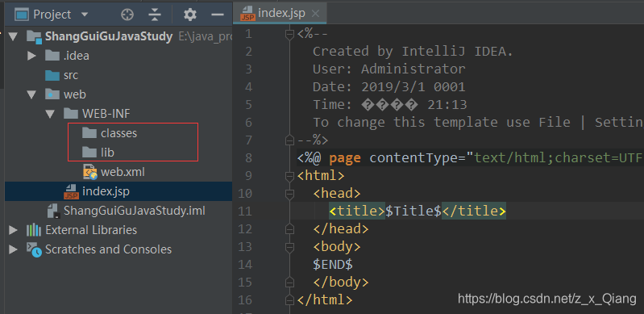Collapse all tree nodes with the toolbar icon

coord(155,15)
